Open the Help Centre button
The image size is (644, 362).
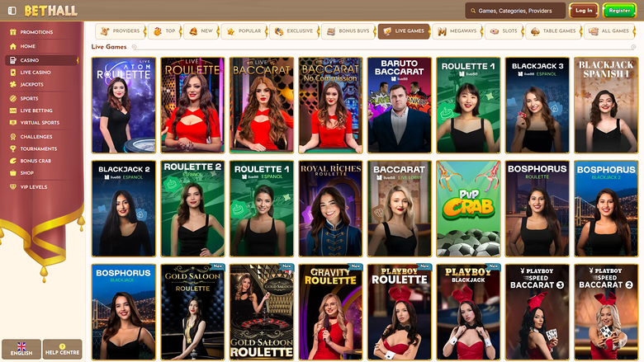click(x=63, y=349)
